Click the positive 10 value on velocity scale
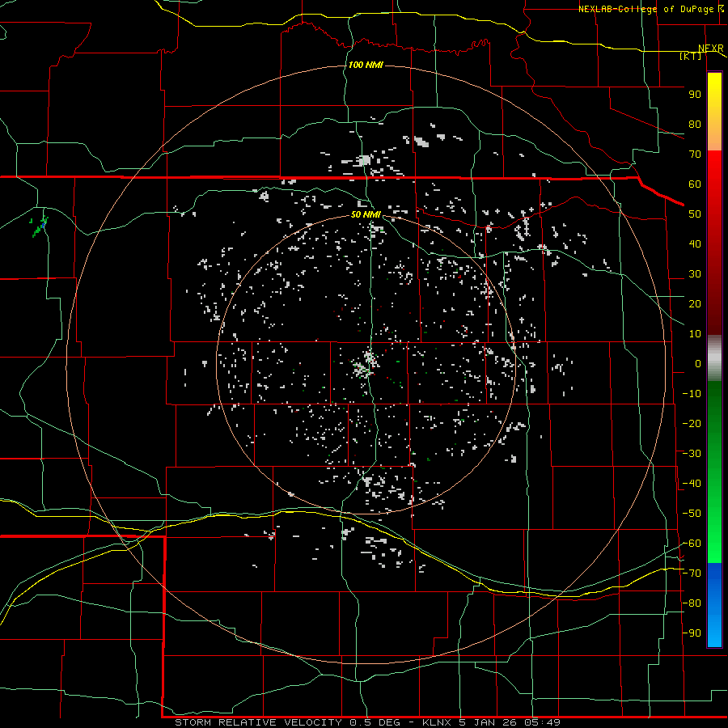 695,334
